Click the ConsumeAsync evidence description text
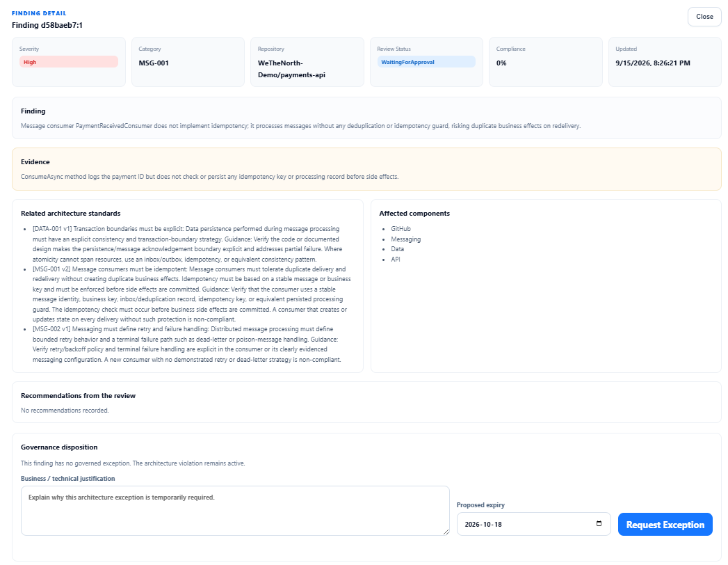 tap(209, 177)
